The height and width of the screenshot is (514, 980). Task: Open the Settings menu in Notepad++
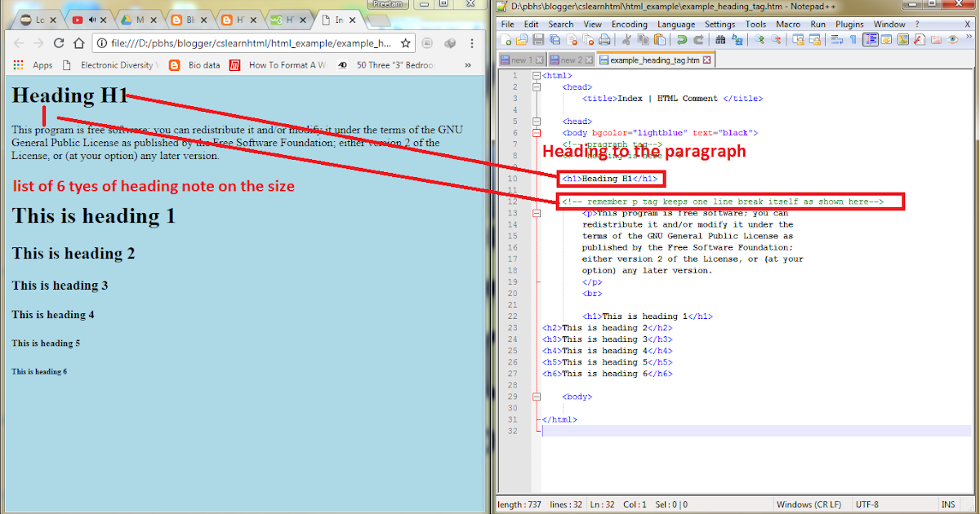click(719, 24)
